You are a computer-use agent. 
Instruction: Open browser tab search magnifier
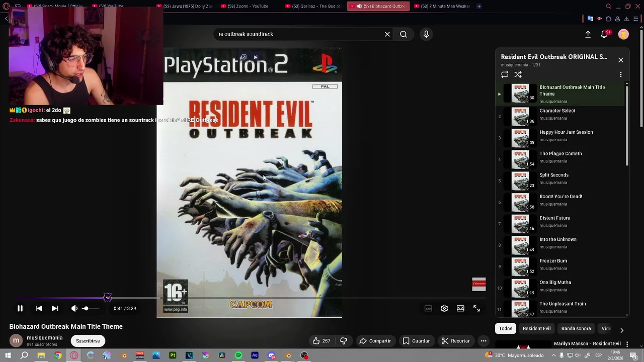point(608,6)
